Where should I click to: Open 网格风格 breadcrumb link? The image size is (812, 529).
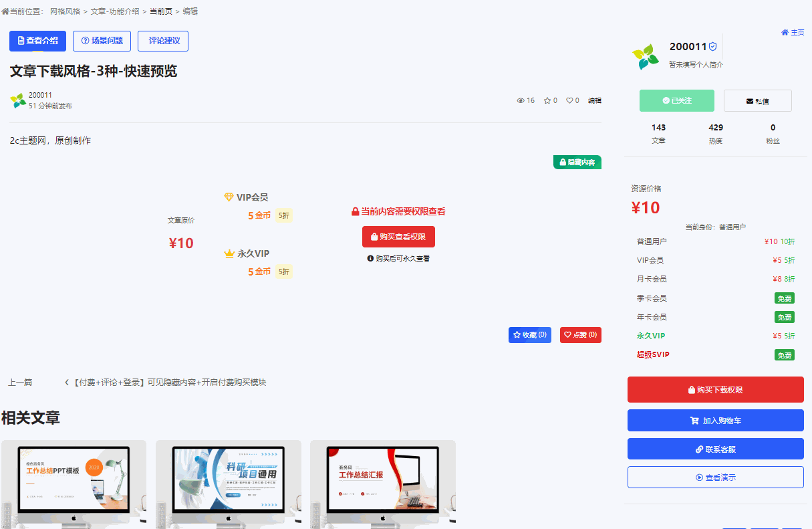click(65, 11)
